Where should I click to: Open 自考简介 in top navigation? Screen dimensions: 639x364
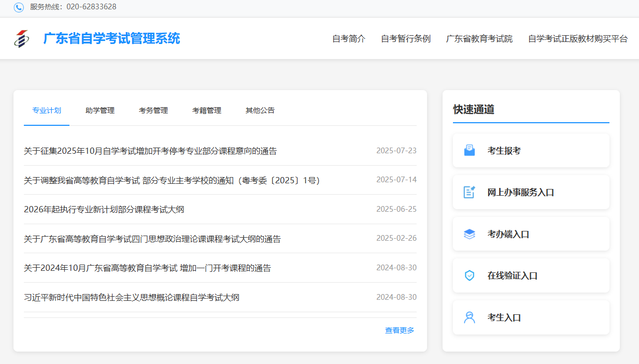[349, 39]
